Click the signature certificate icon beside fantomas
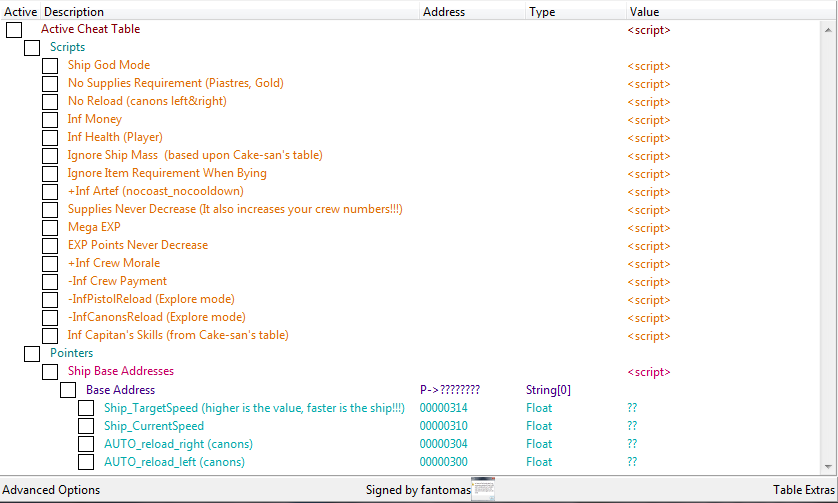This screenshot has width=838, height=503. [484, 490]
